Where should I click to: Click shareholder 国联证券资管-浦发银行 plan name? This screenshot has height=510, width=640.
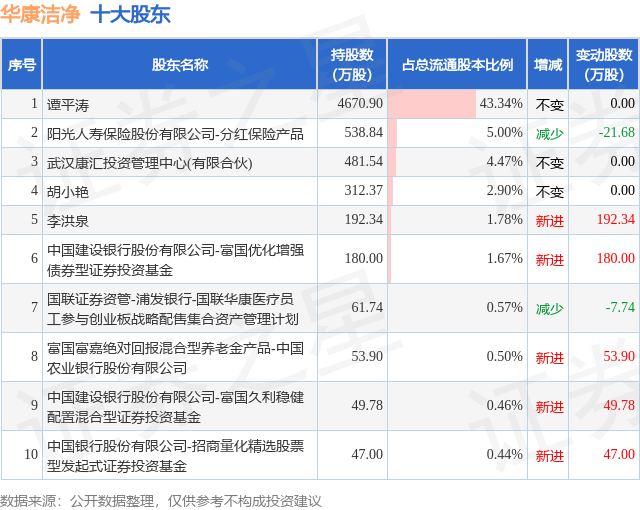point(173,308)
